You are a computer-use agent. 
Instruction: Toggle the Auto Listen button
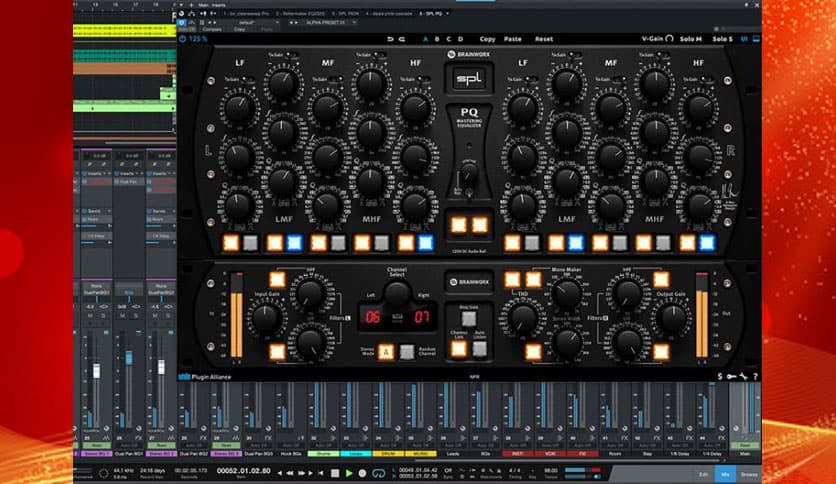[480, 349]
